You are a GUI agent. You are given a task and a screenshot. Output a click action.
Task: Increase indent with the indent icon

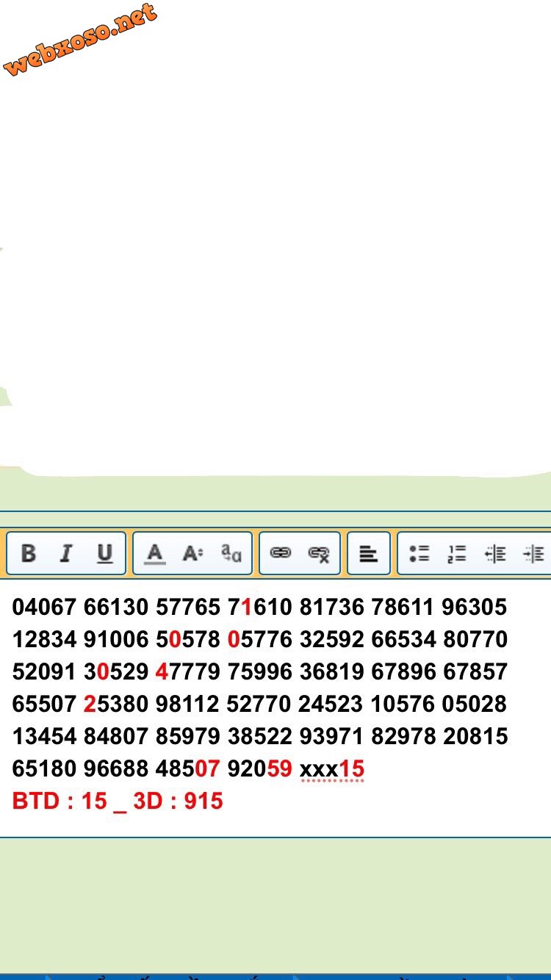coord(533,553)
